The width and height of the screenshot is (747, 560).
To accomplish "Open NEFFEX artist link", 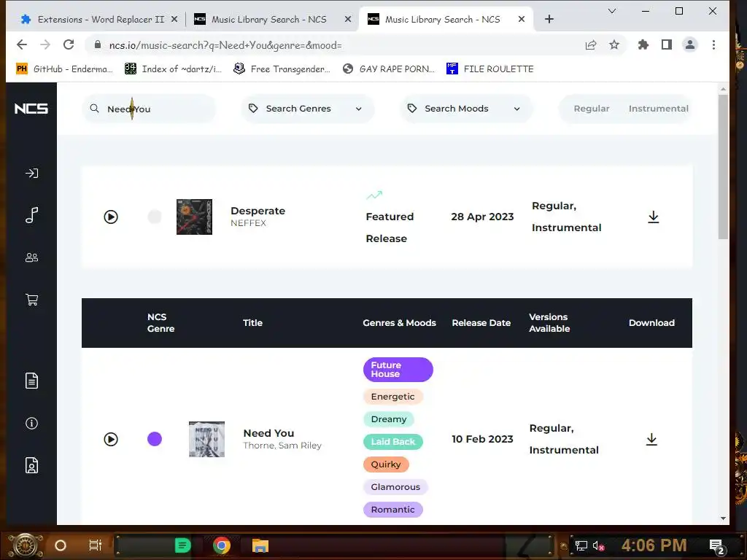I will 248,223.
